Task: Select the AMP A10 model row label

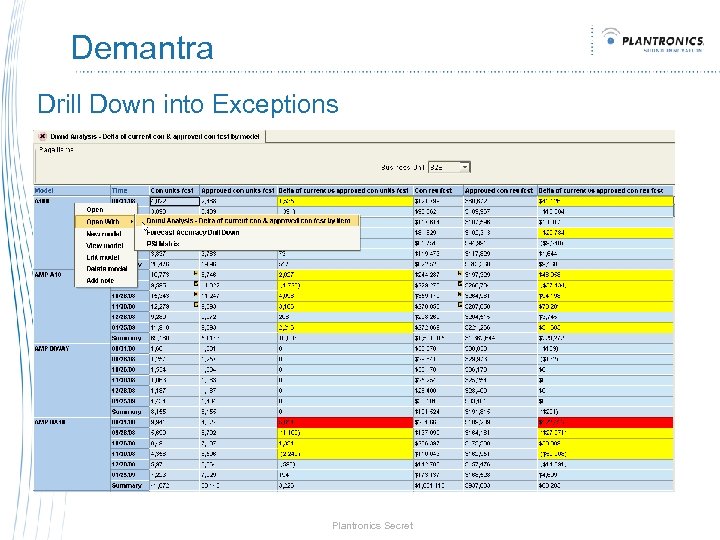Action: [x=48, y=275]
